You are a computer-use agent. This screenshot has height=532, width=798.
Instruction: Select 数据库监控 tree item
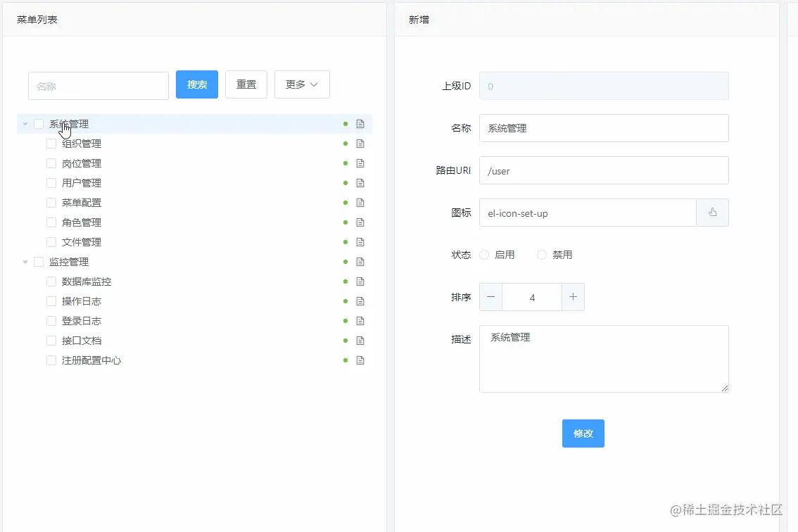[87, 281]
